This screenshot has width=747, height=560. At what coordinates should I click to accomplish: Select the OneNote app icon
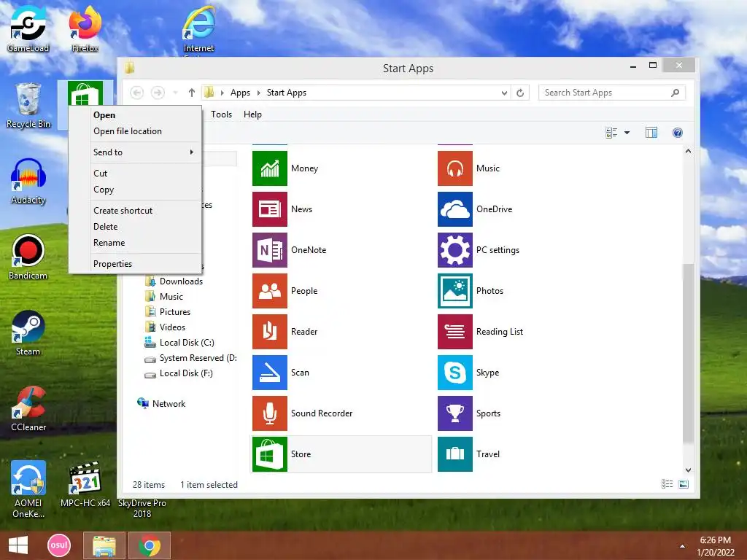click(270, 250)
